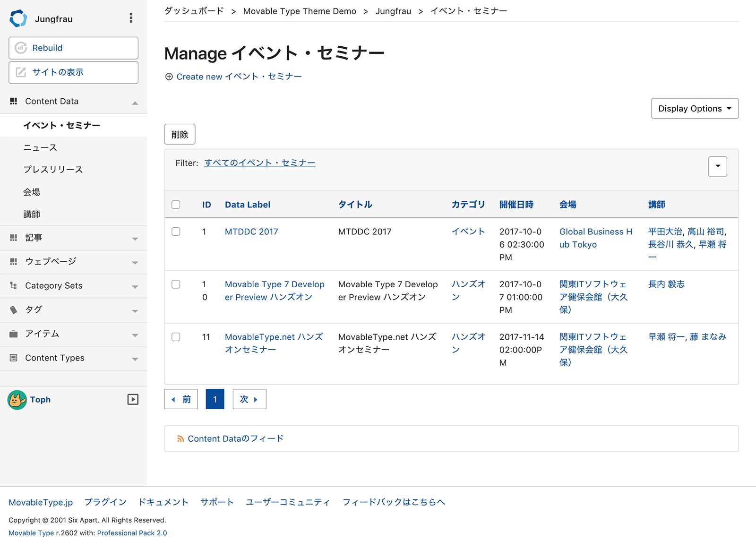Click the Jungfrau site logo icon
The width and height of the screenshot is (756, 558).
18,18
